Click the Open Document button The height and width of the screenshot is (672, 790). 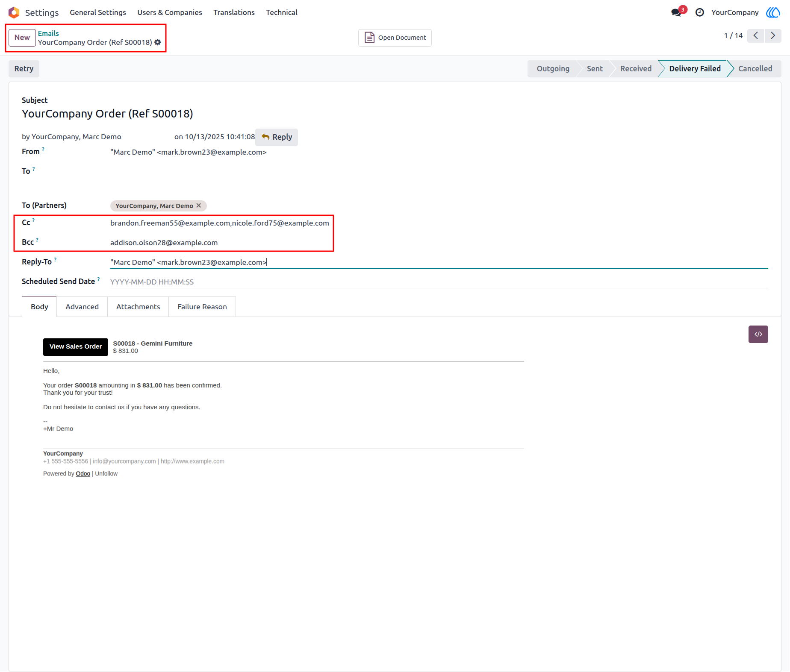tap(395, 38)
